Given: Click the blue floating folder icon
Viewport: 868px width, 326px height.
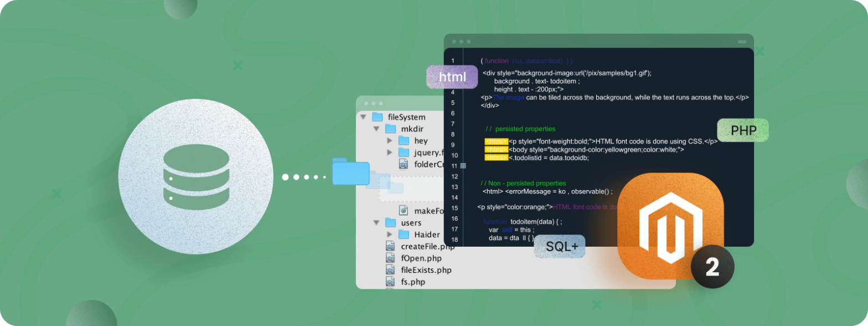Looking at the screenshot, I should tap(350, 172).
